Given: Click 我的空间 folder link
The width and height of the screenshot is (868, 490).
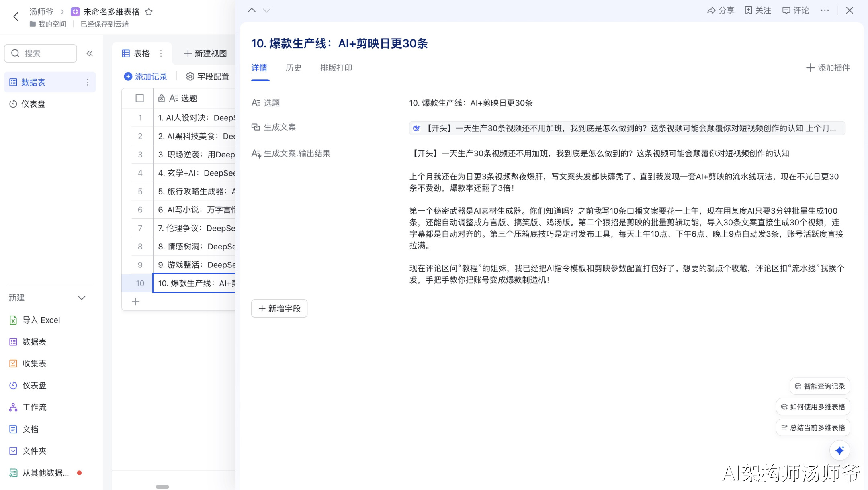Looking at the screenshot, I should pos(48,24).
